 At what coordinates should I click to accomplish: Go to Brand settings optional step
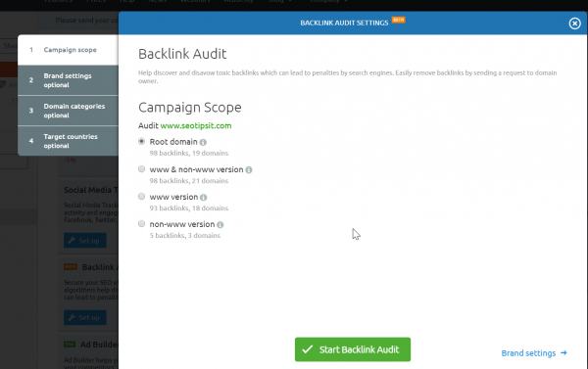pos(69,80)
